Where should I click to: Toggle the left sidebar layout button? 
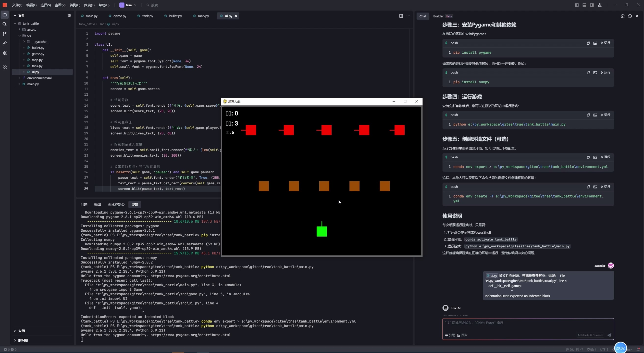(x=577, y=5)
